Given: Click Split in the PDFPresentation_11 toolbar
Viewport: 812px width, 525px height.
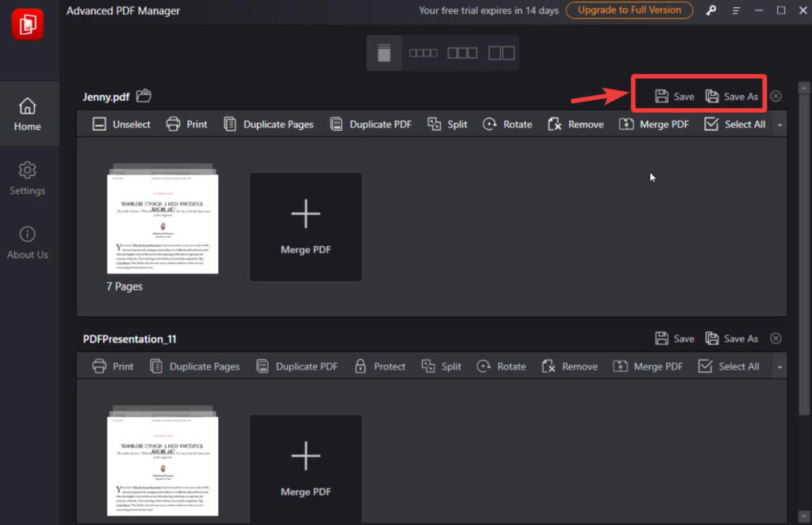Looking at the screenshot, I should point(441,366).
